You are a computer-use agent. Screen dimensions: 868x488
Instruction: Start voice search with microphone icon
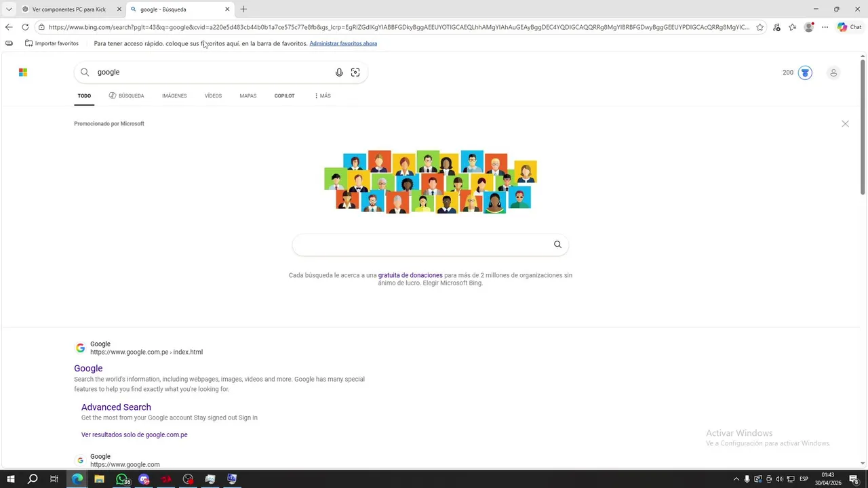pyautogui.click(x=339, y=73)
